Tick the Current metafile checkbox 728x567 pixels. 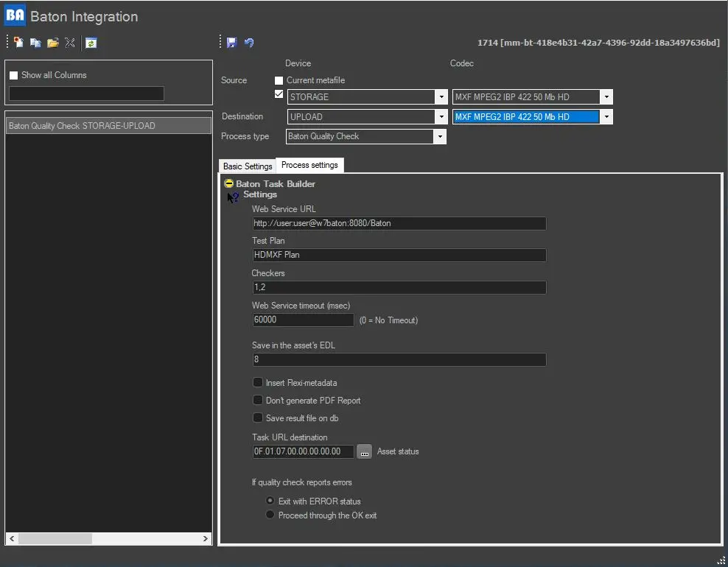pyautogui.click(x=279, y=80)
